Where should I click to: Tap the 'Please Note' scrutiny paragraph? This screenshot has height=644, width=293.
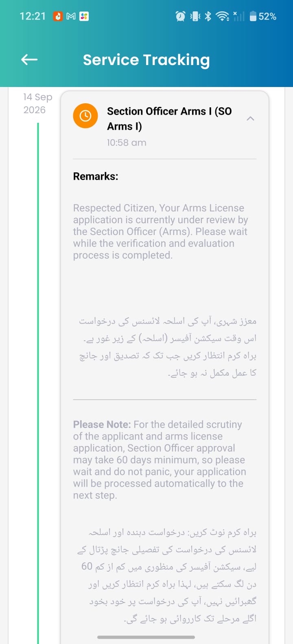coord(160,460)
